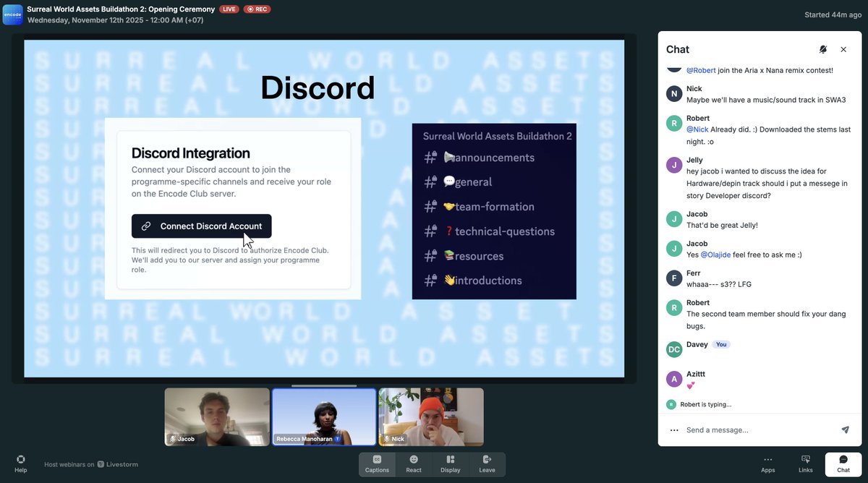Click the LIVE status badge

tap(230, 9)
